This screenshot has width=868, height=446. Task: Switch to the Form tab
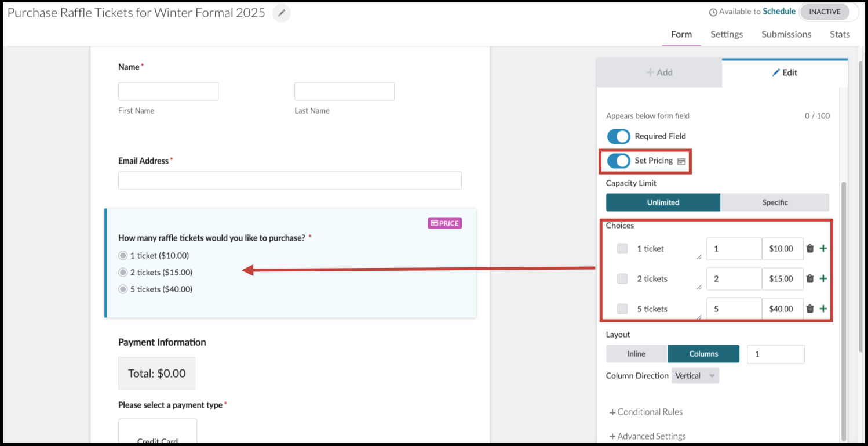point(681,34)
